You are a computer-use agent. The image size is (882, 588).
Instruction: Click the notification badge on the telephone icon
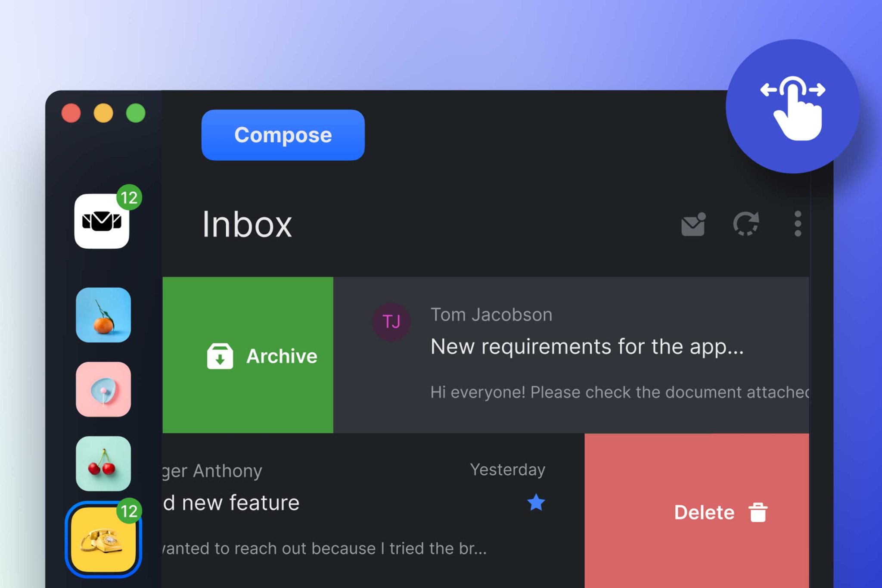click(x=129, y=511)
